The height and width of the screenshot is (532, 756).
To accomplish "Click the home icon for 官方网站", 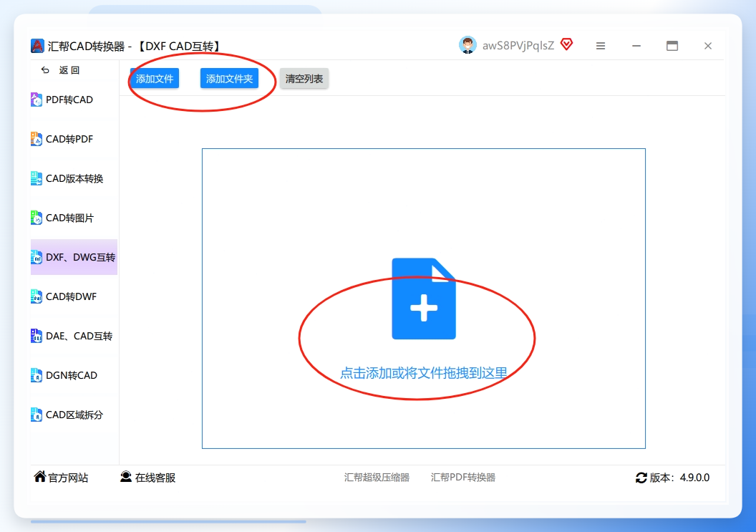I will [x=40, y=477].
